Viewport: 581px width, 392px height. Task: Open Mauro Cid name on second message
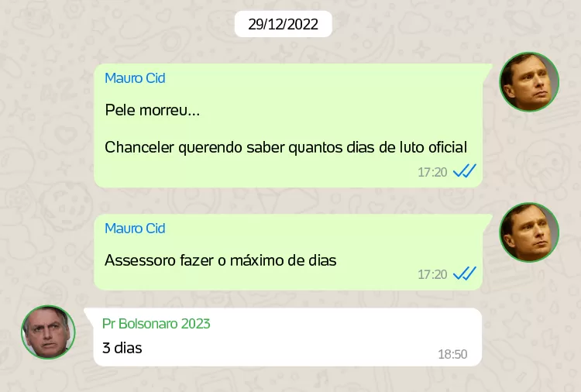tap(135, 229)
